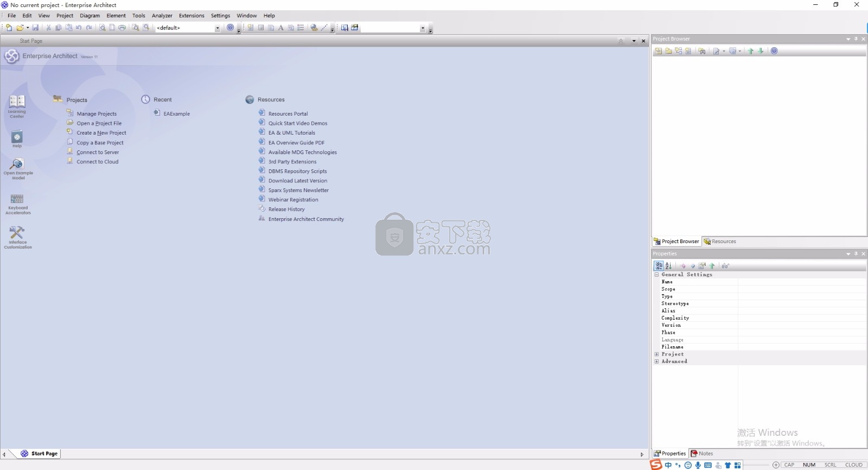Click the green Move Up arrow in Project Browser

click(751, 51)
